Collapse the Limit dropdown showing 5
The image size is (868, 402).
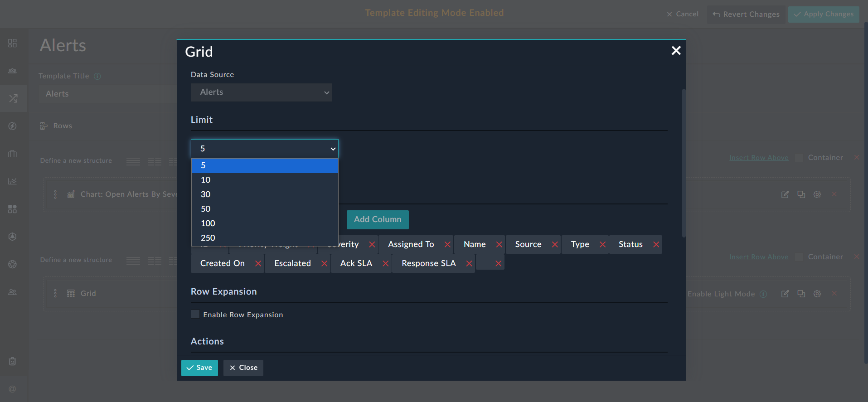265,149
